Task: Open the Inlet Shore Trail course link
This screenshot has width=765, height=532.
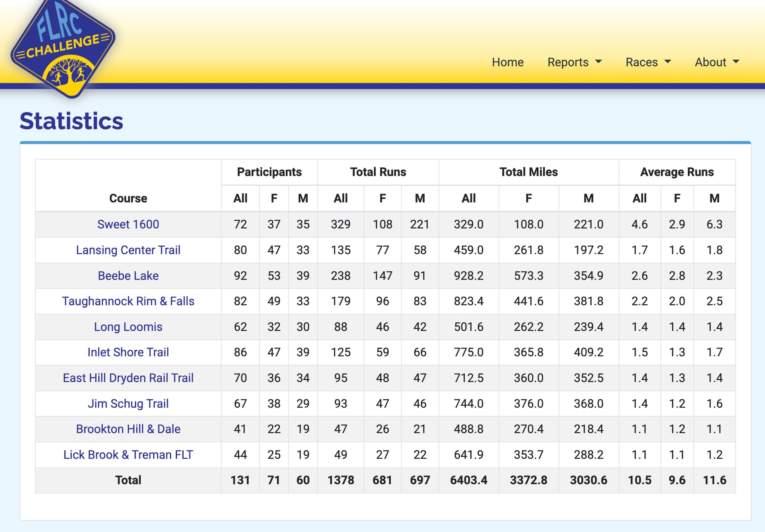Action: [128, 352]
